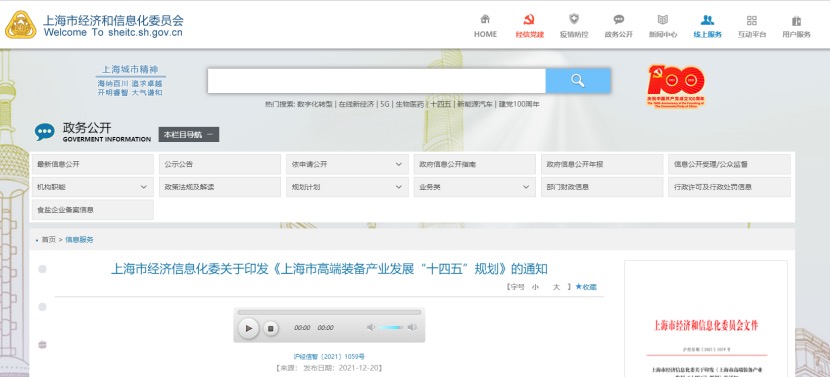
Task: Click the site emblem logo
Action: point(21,25)
